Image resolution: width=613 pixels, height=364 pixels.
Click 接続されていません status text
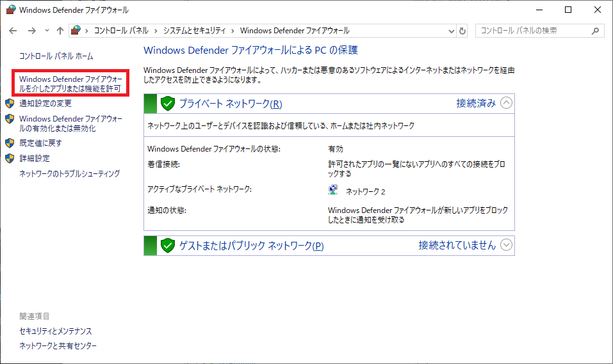coord(457,245)
